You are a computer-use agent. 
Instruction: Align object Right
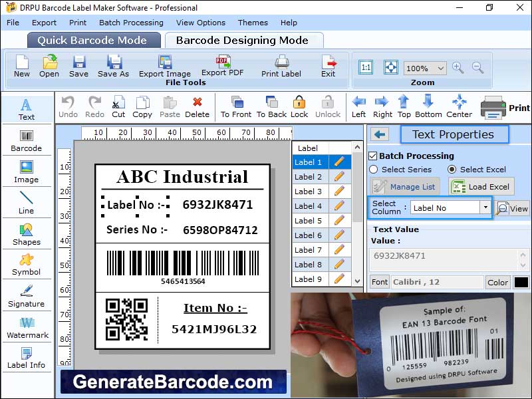[382, 107]
